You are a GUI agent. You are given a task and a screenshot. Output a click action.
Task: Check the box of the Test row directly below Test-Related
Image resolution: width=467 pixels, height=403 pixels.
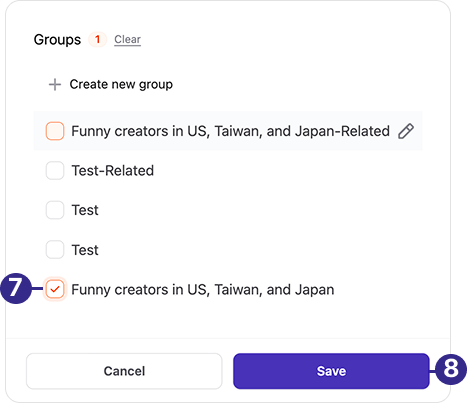[x=55, y=210]
